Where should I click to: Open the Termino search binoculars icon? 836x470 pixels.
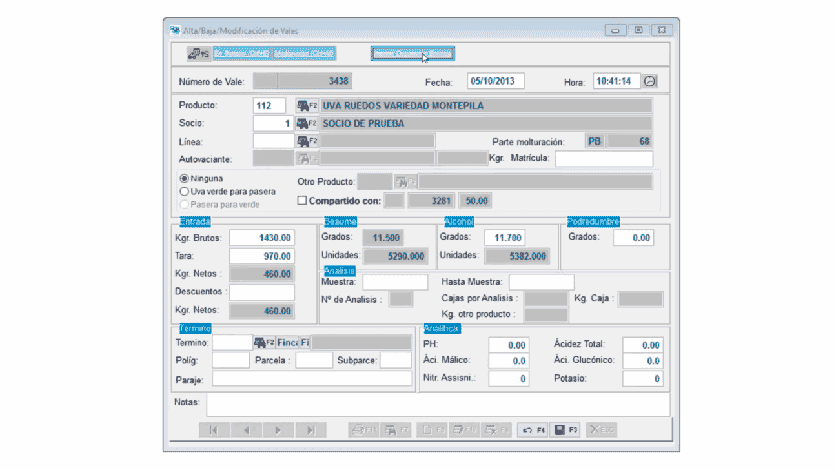[263, 342]
